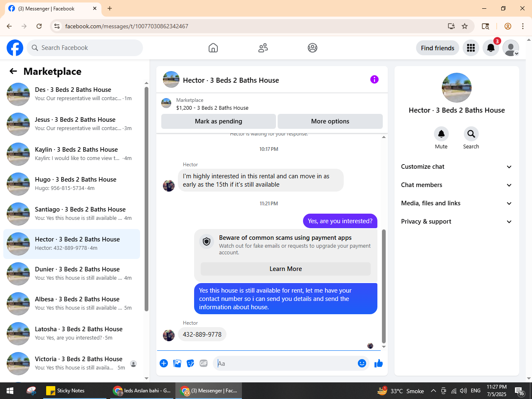Image resolution: width=532 pixels, height=399 pixels.
Task: Open the Groups icon in top navigation
Action: point(313,48)
